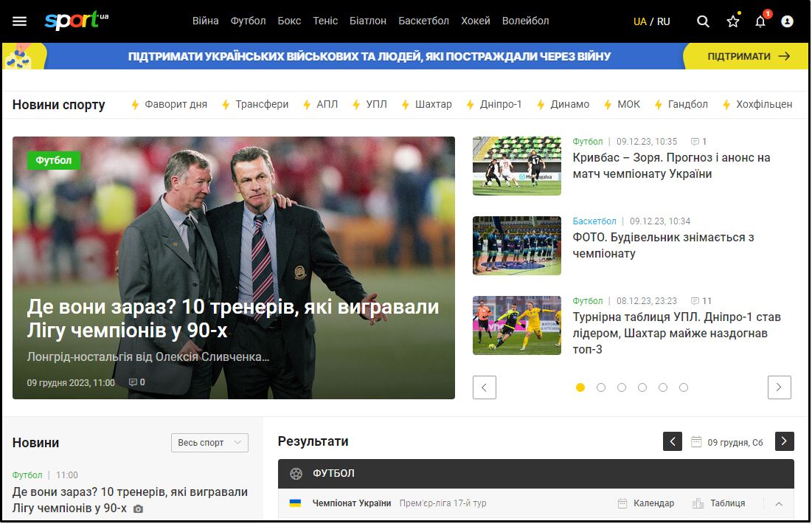Viewport: 812px width, 524px height.
Task: Open Турнірна таблиця УПЛ article headline
Action: point(676,333)
